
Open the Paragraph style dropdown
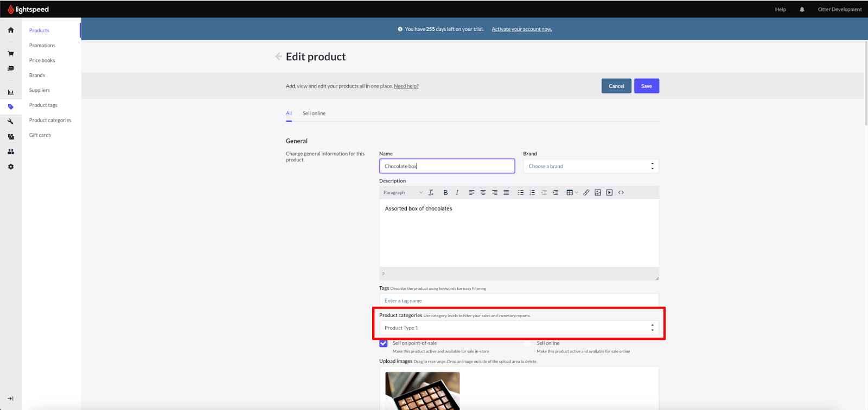(403, 192)
